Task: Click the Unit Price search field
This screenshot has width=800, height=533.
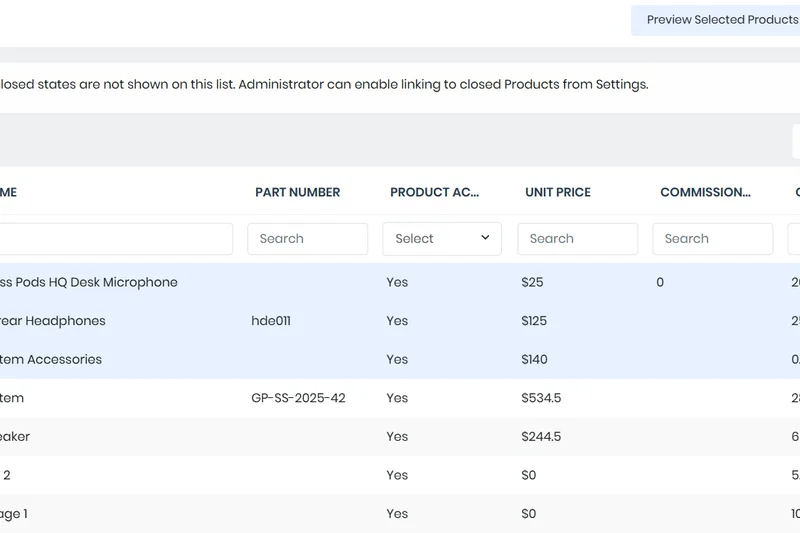Action: click(578, 239)
